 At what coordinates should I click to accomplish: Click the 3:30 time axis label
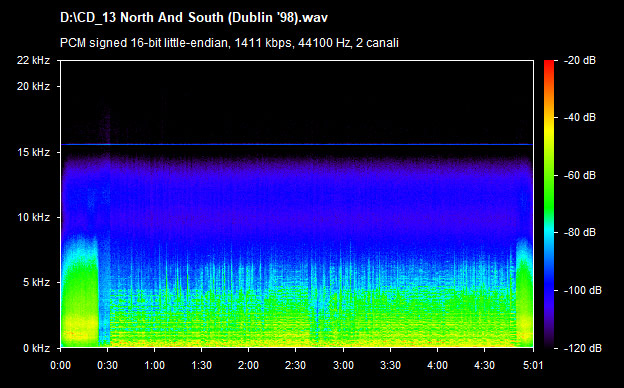click(x=390, y=365)
